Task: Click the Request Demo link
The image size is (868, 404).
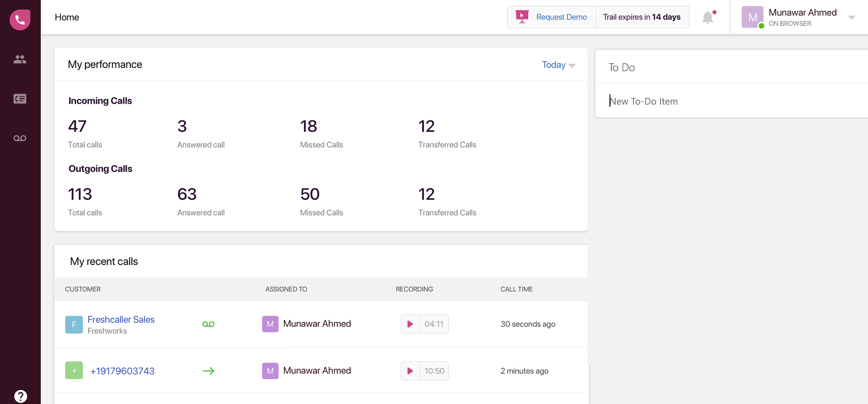Action: (x=561, y=17)
